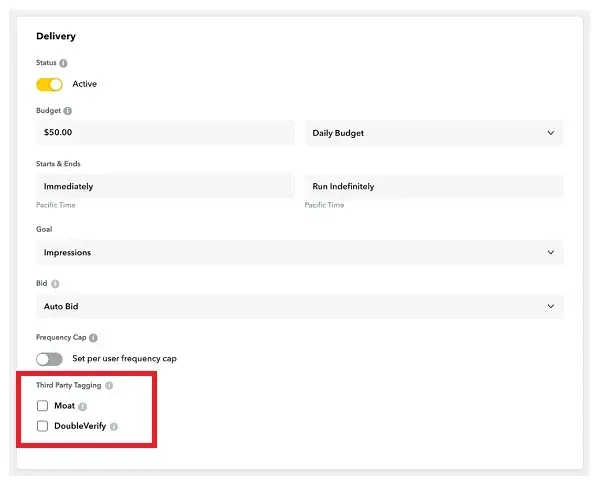This screenshot has width=600, height=485.
Task: Click the Immediately start date field
Action: [165, 187]
